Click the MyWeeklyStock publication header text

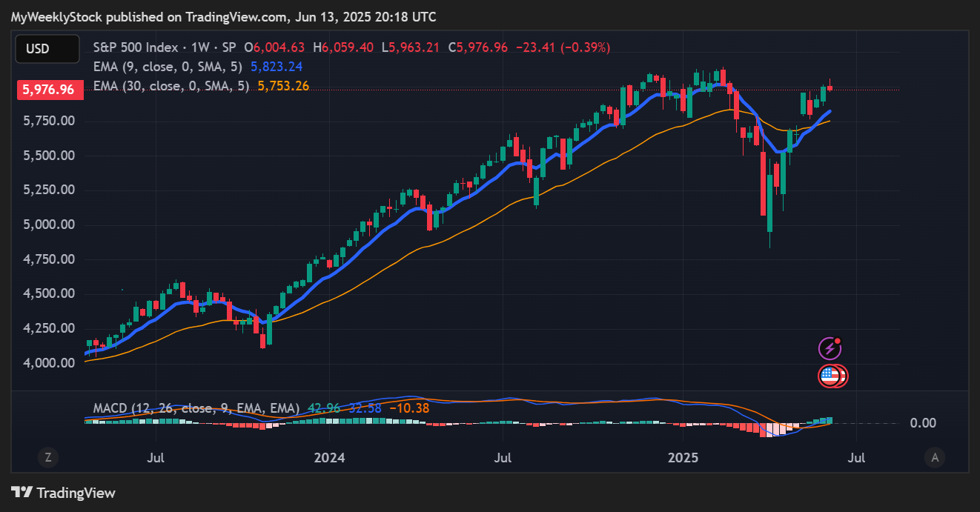[223, 16]
